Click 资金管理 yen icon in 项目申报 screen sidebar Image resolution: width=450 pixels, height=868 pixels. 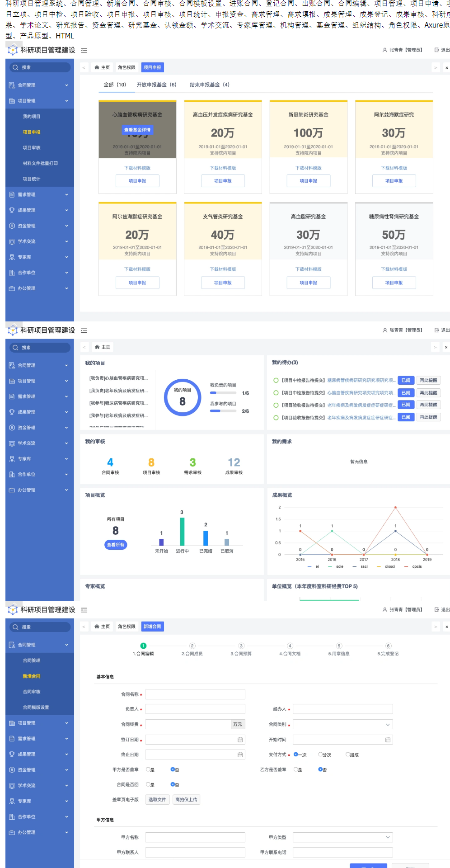pos(12,226)
